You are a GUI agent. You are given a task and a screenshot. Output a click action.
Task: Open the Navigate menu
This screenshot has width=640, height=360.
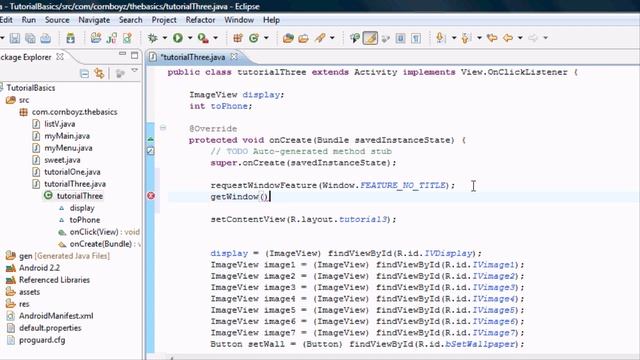coord(94,20)
